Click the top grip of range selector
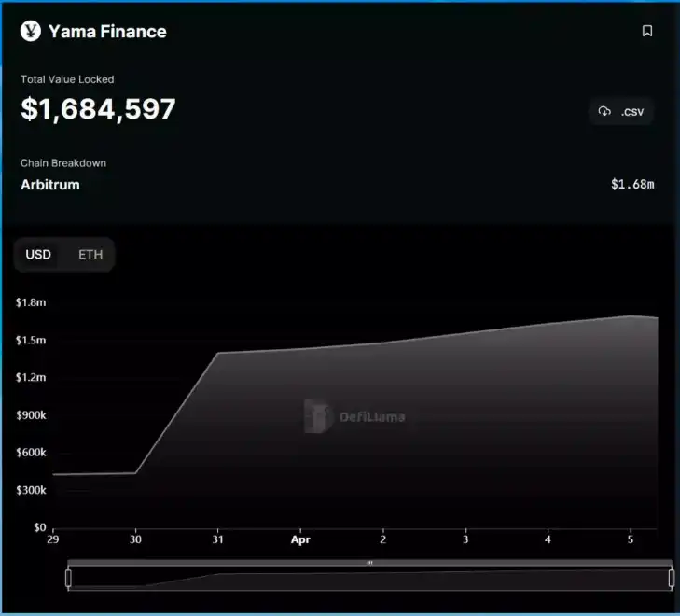Image resolution: width=680 pixels, height=616 pixels. click(x=369, y=563)
